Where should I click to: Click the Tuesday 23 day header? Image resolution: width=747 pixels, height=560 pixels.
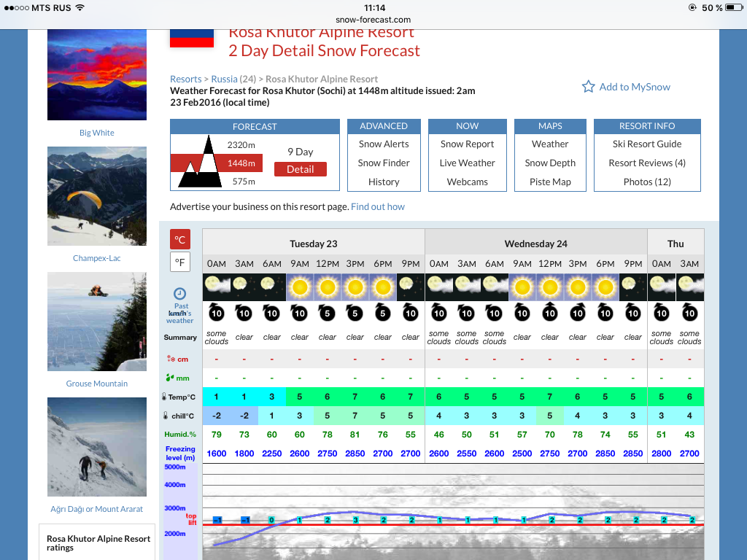(x=314, y=244)
